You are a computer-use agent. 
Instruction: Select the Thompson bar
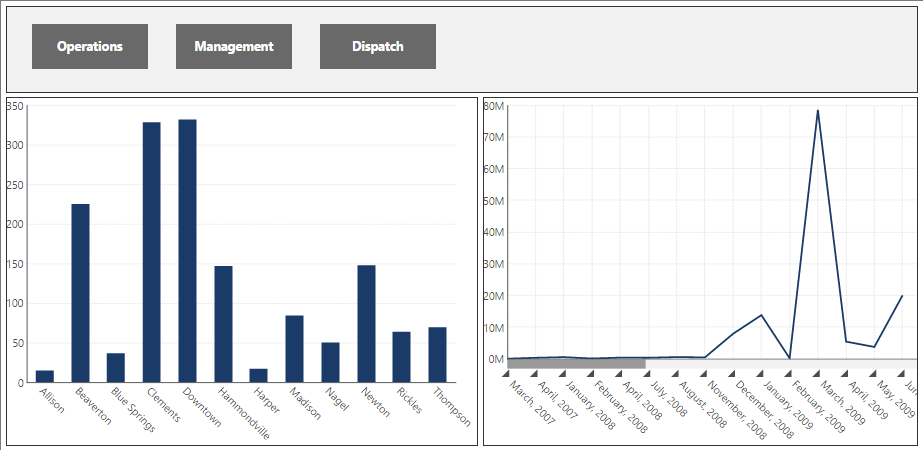click(437, 355)
